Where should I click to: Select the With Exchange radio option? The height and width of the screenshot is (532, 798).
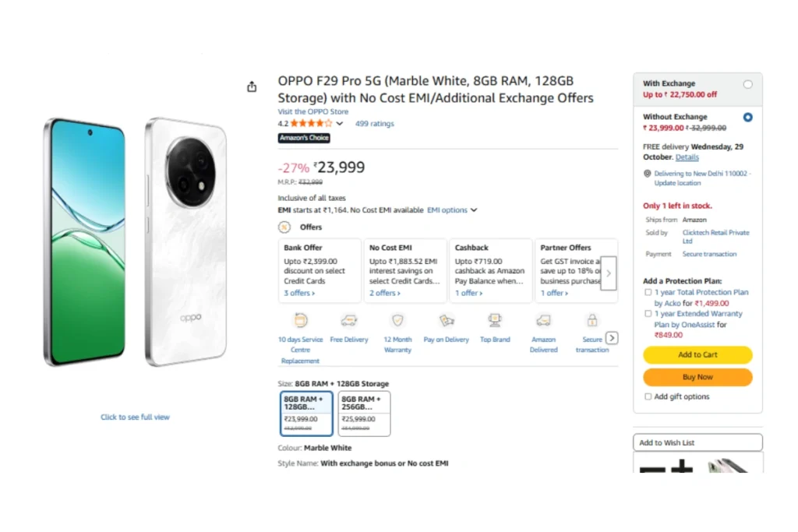[748, 84]
